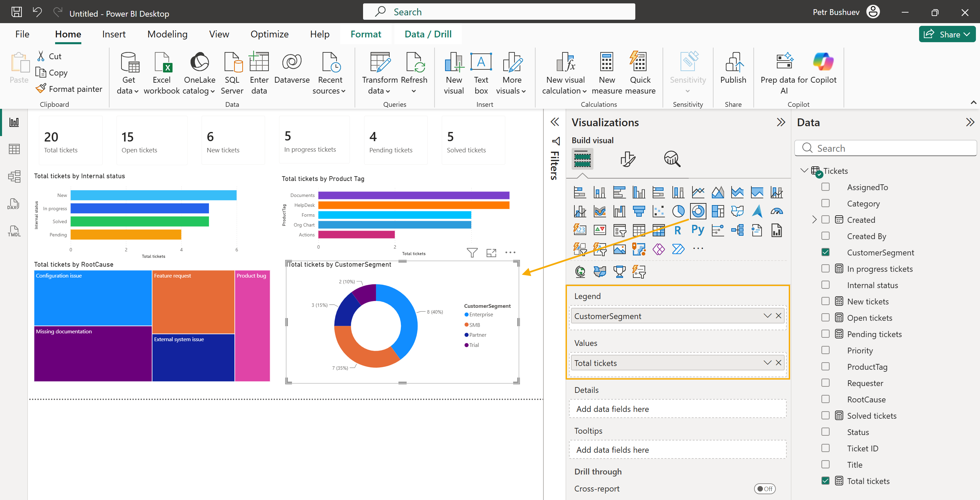Open the Transform data dropdown

pos(379,73)
